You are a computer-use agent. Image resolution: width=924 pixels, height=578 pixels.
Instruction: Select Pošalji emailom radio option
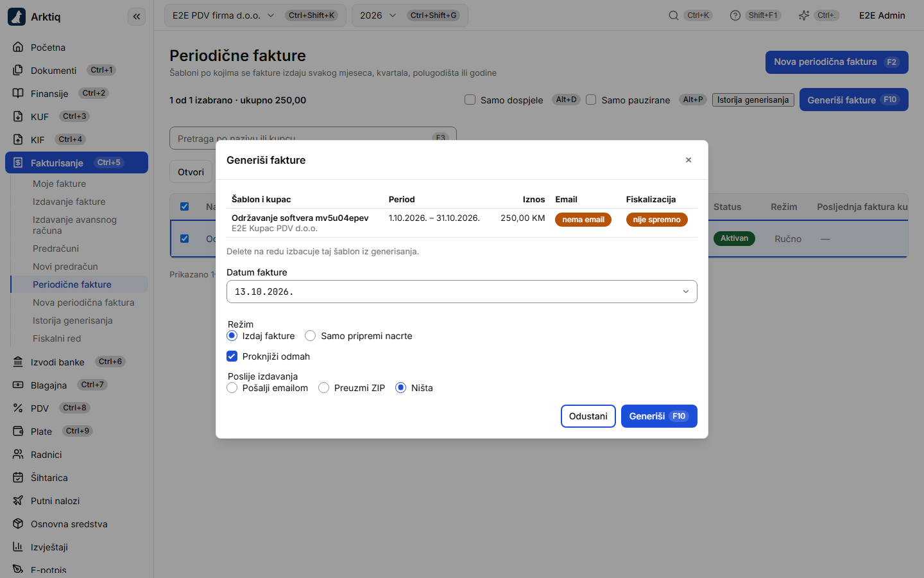(232, 388)
